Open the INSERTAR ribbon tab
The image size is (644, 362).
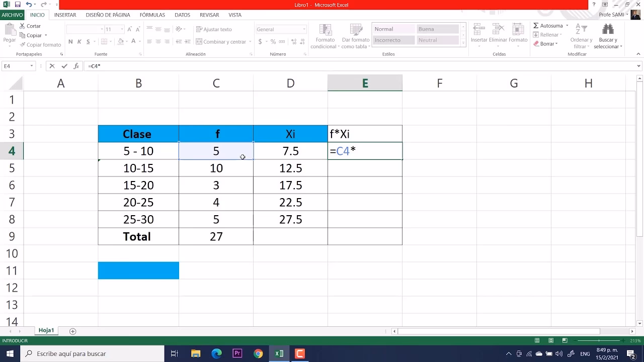[x=65, y=15]
